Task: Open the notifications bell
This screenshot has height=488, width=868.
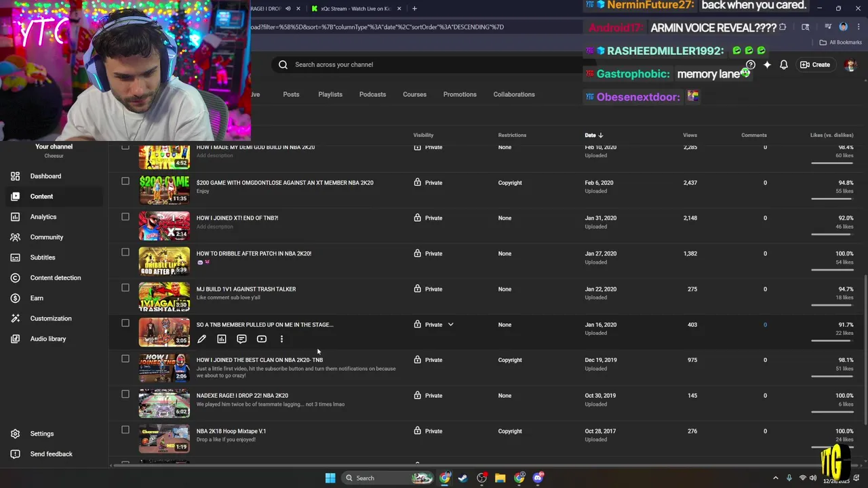Action: 784,64
